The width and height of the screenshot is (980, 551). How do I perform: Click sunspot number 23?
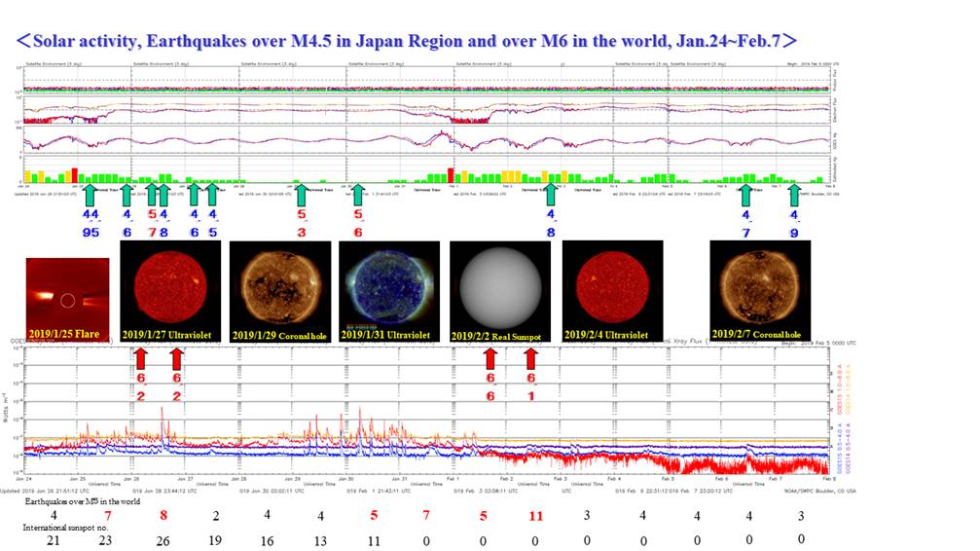(106, 540)
